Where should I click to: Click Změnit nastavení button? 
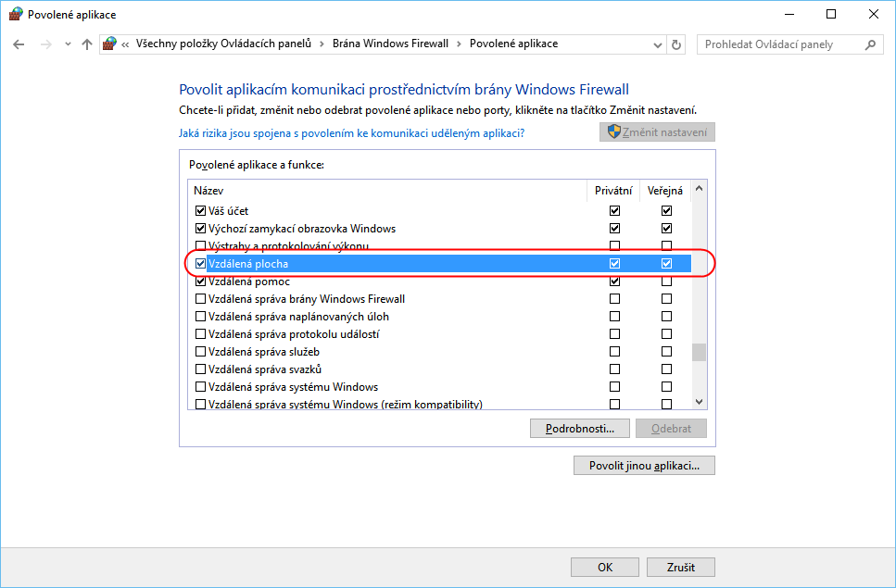[657, 131]
